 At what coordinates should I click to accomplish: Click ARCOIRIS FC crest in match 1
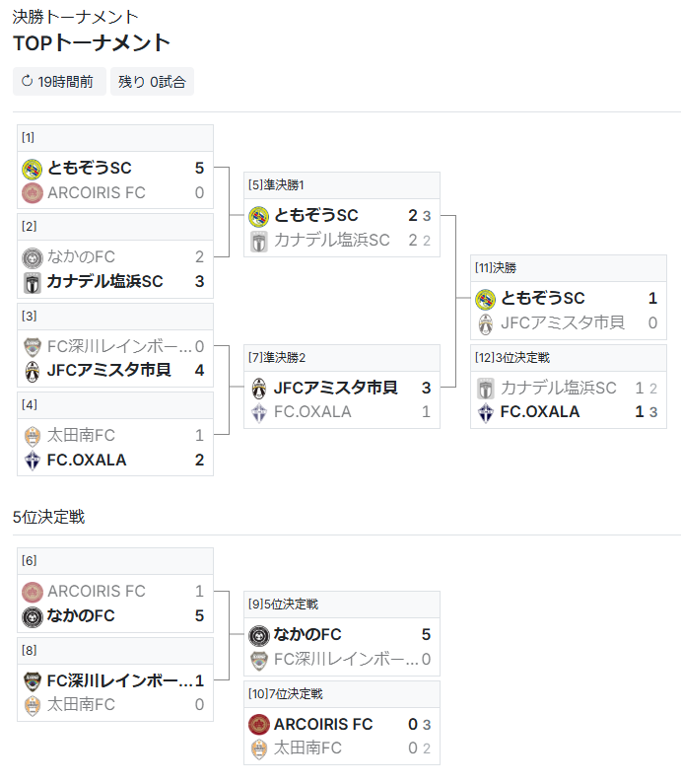pos(32,193)
